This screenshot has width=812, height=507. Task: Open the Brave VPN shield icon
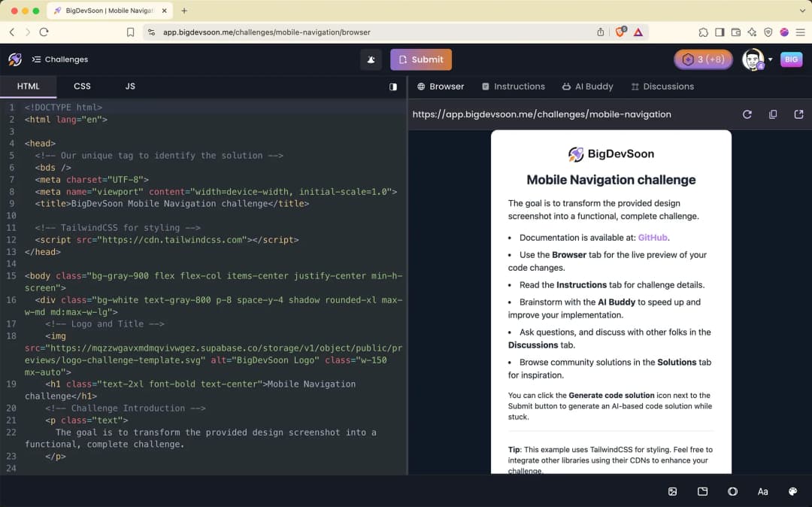click(x=768, y=32)
